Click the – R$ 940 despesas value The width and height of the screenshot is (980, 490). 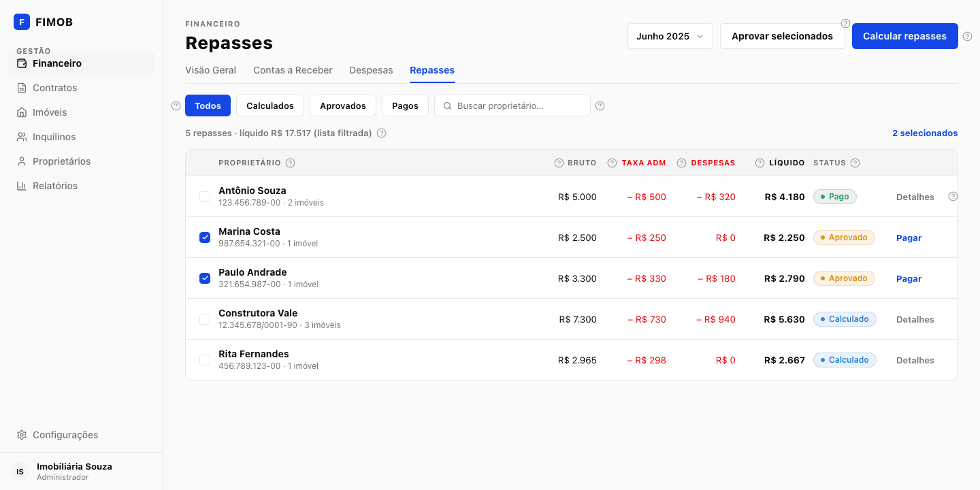tap(716, 319)
